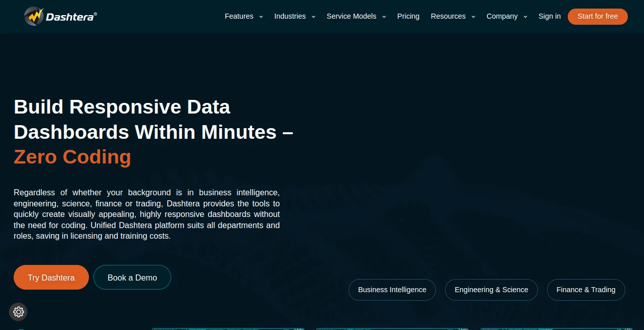
Task: Open the Industries menu
Action: [290, 16]
